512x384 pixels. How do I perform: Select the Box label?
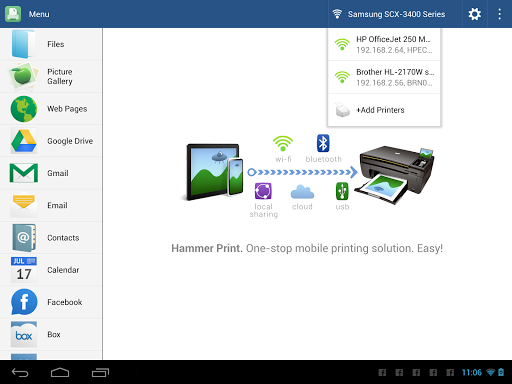(54, 334)
